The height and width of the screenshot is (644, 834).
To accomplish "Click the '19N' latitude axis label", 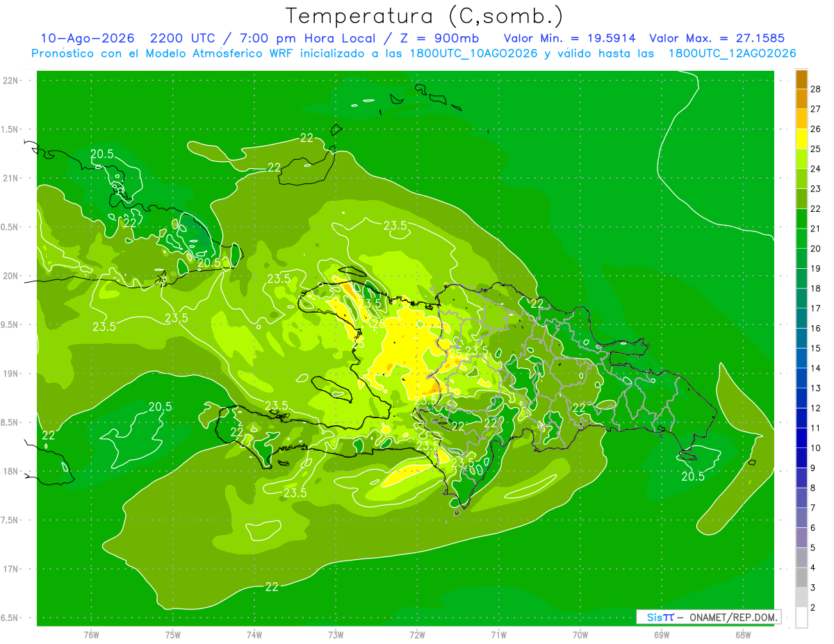I will coord(11,374).
